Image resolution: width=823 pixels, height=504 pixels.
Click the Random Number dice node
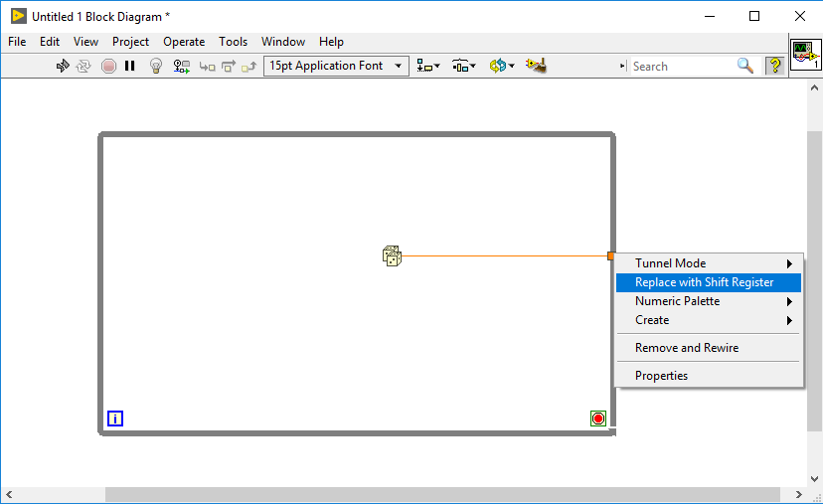coord(392,256)
